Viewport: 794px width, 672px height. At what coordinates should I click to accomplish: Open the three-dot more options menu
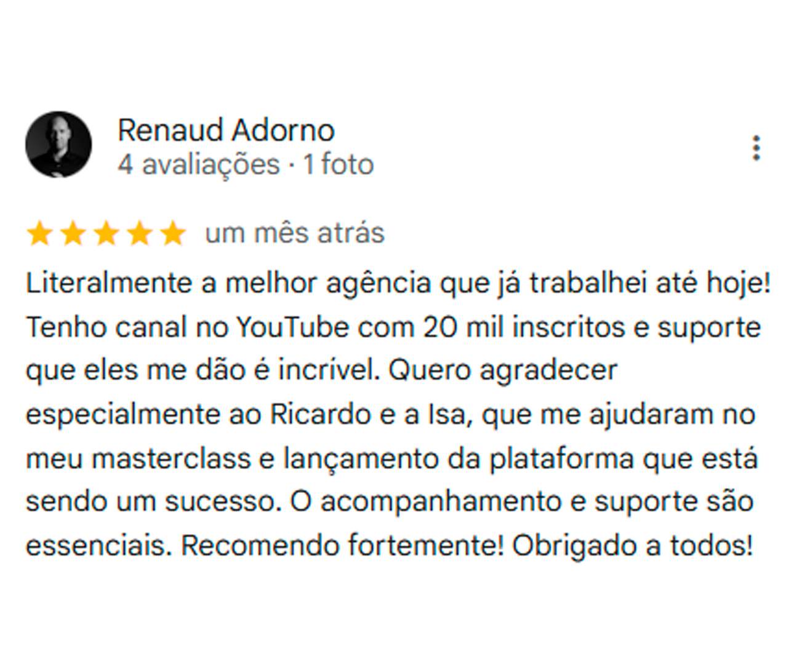[756, 148]
